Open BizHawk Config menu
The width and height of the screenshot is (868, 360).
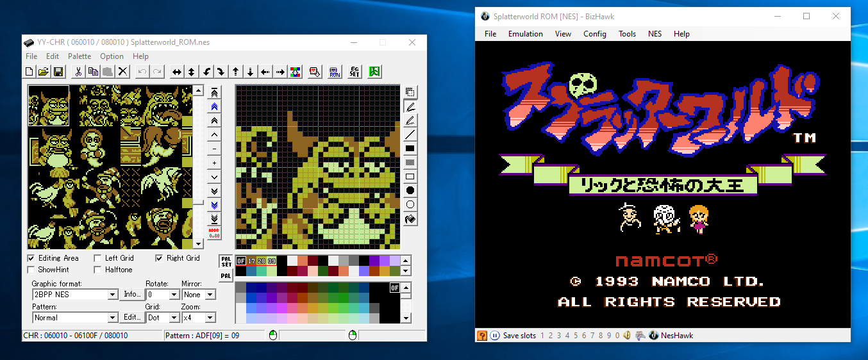(x=594, y=34)
